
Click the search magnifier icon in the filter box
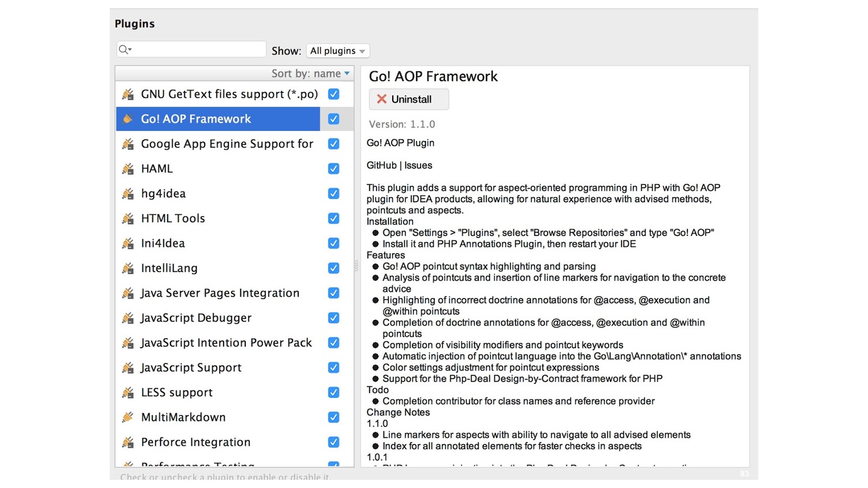(x=124, y=49)
